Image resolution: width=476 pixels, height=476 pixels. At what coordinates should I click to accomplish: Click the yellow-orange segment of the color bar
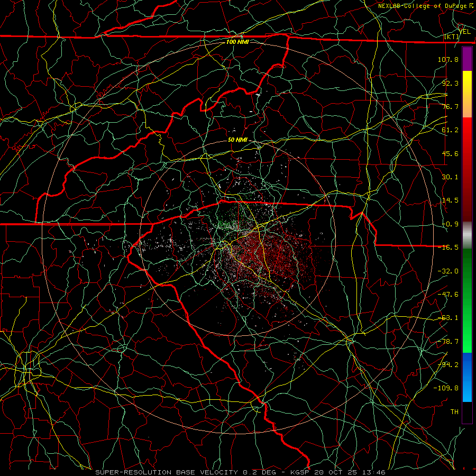(x=467, y=94)
